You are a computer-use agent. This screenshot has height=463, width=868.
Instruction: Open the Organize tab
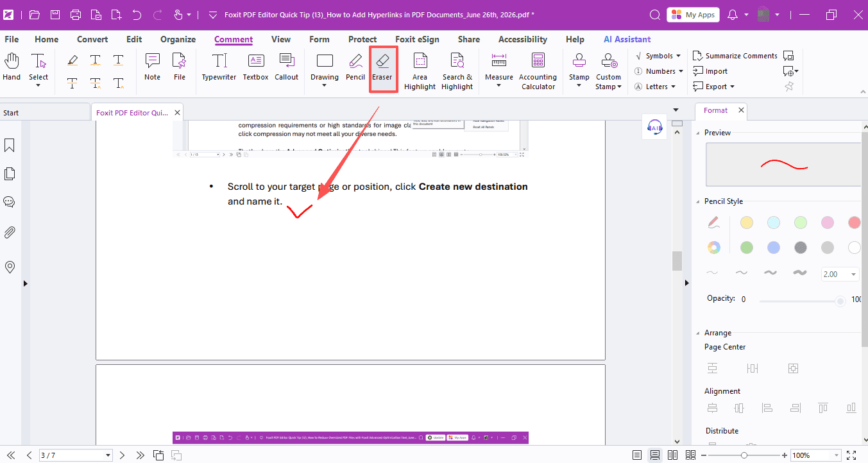pyautogui.click(x=178, y=39)
